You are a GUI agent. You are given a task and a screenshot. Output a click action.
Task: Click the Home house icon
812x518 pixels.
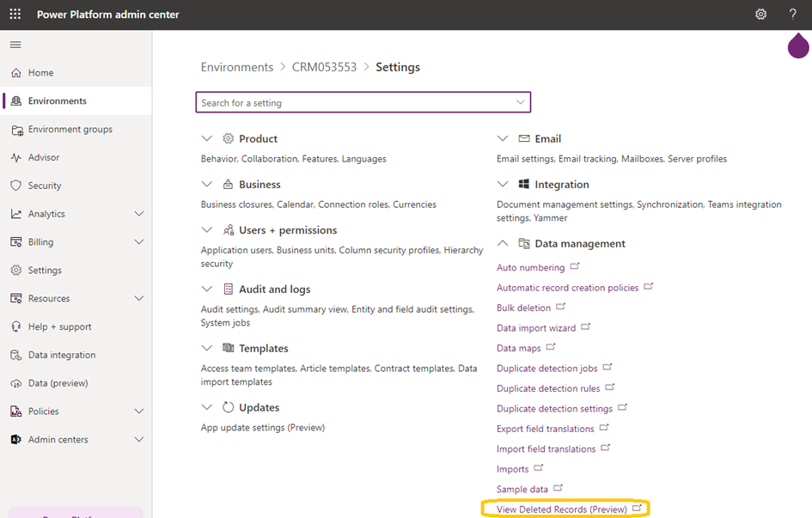16,72
